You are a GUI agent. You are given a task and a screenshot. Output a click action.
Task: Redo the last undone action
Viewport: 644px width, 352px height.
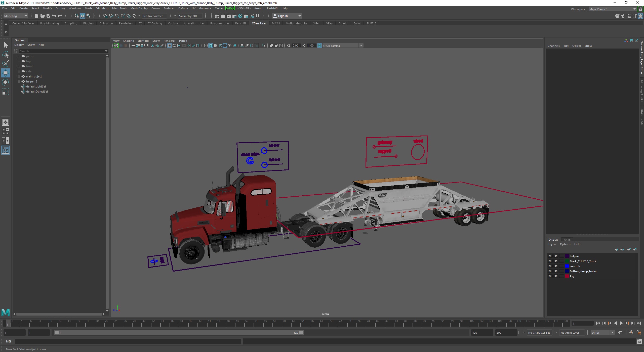(60, 16)
